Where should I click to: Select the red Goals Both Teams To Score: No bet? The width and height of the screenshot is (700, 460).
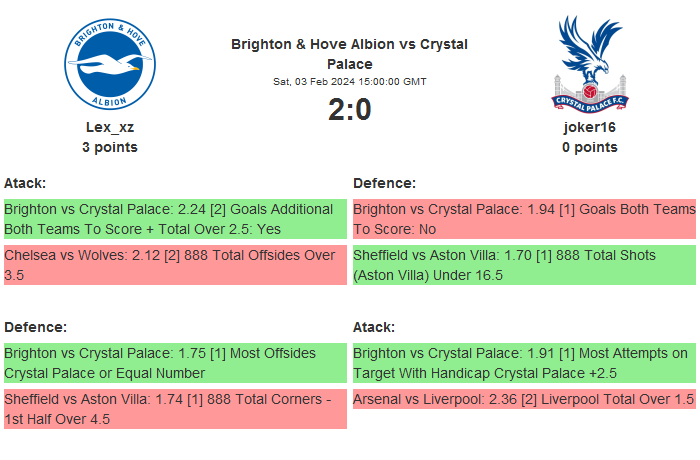pyautogui.click(x=524, y=219)
